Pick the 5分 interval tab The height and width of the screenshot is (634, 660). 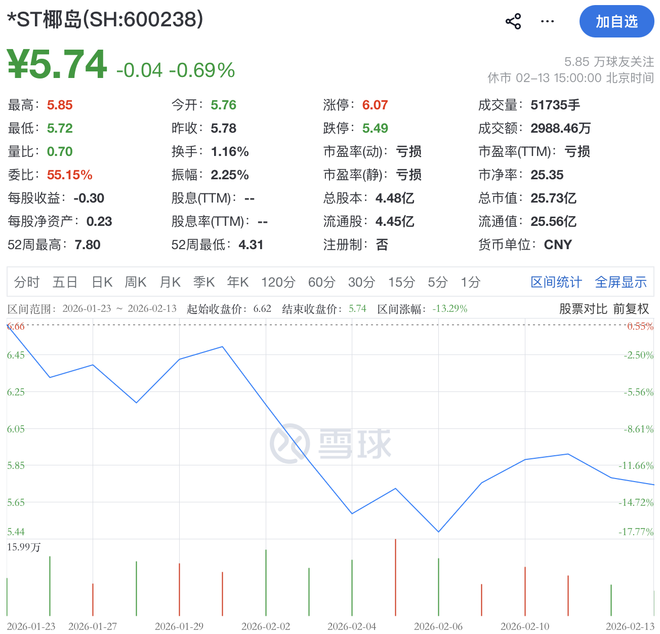(437, 282)
